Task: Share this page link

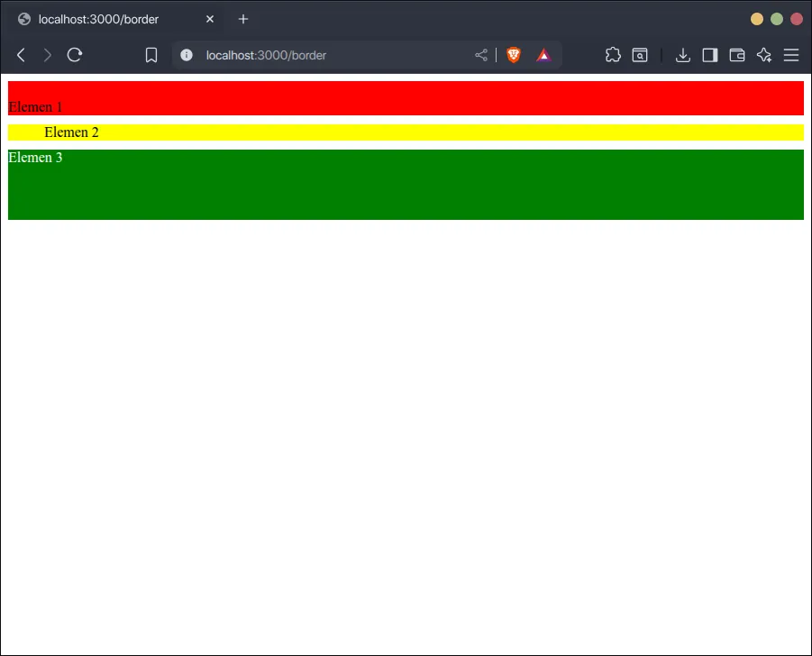Action: click(x=481, y=55)
